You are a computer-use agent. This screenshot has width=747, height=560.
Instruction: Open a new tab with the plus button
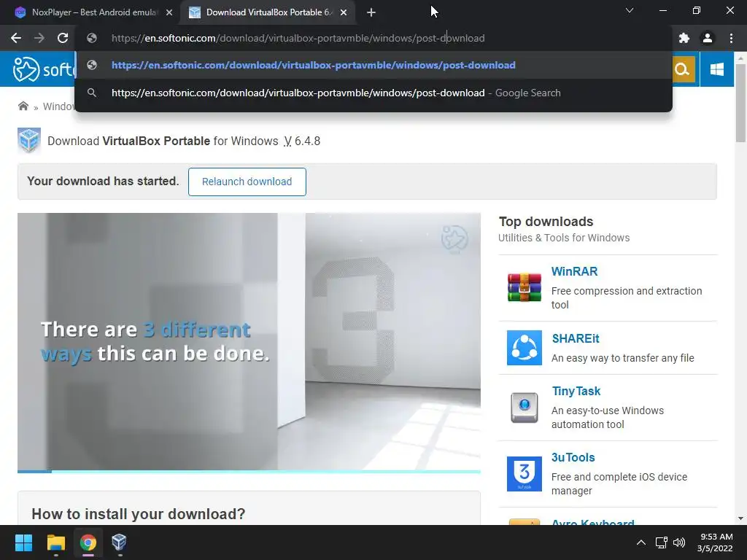click(x=371, y=12)
